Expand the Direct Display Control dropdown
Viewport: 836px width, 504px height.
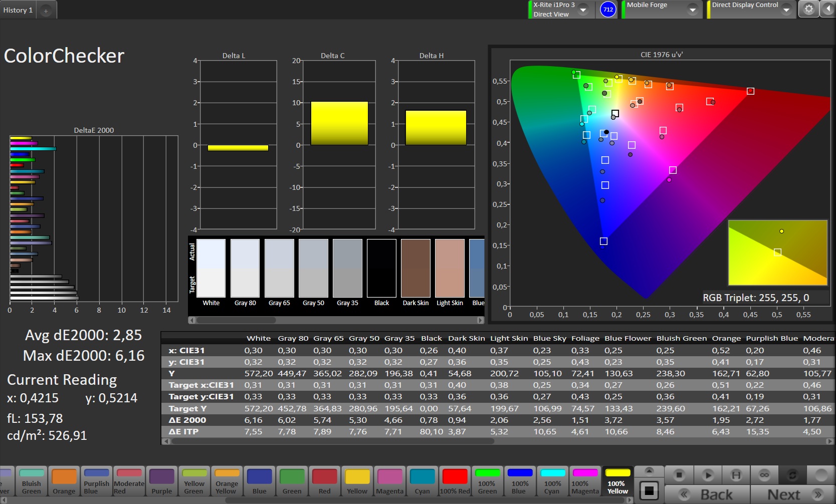786,10
